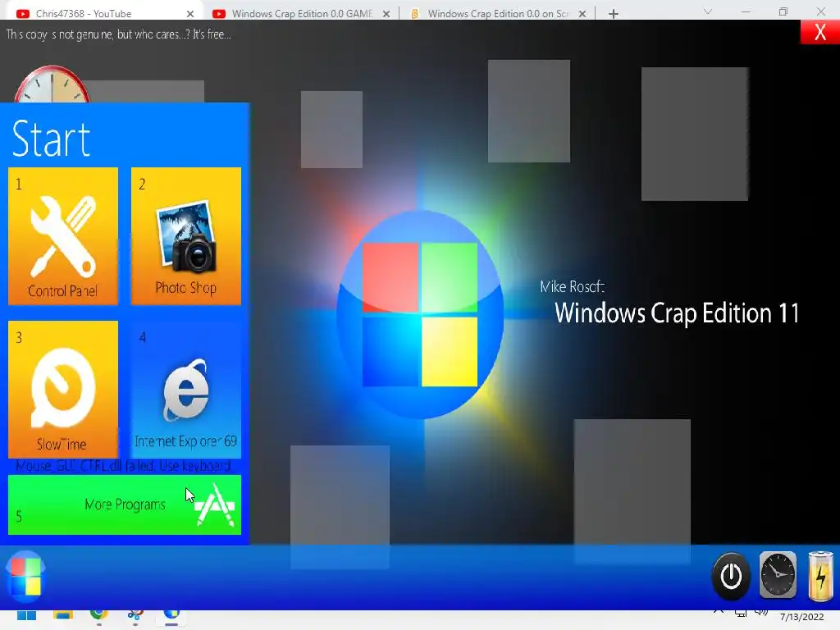Open the Windows taskbar Start button
The image size is (840, 630).
26,615
